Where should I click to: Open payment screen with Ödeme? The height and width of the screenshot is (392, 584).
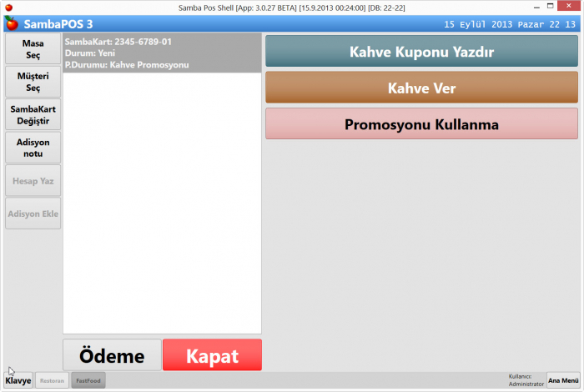click(112, 355)
